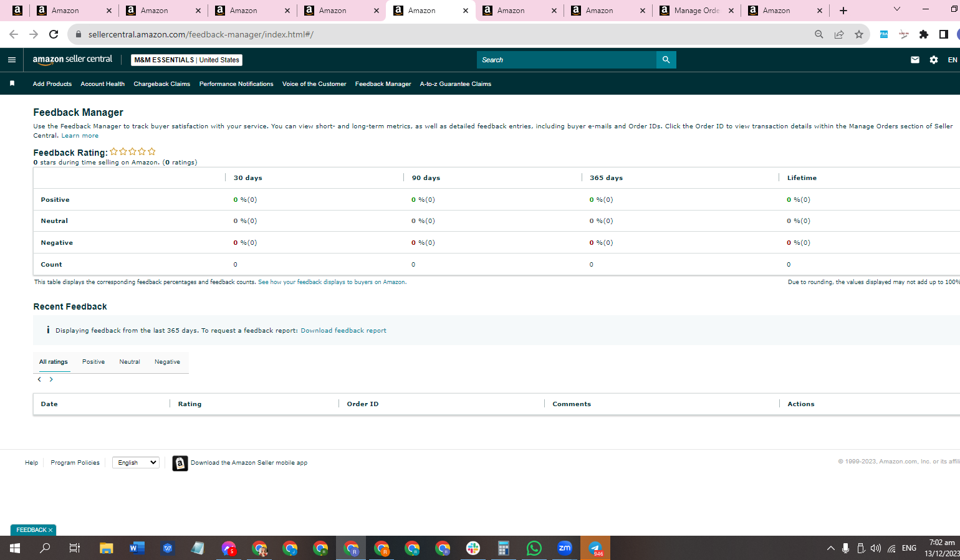Go to previous feedback page arrow
This screenshot has width=960, height=560.
pos(39,379)
